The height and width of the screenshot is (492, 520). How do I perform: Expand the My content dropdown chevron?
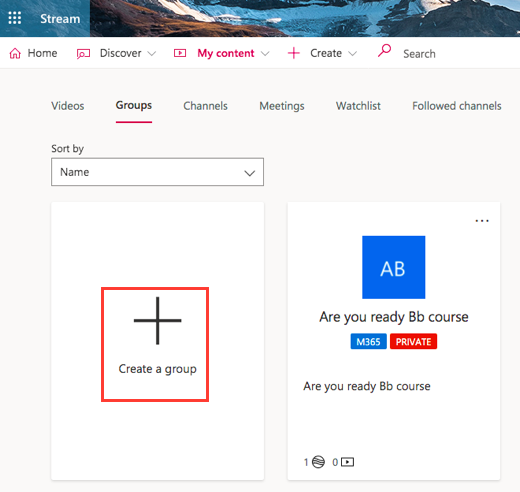click(265, 54)
